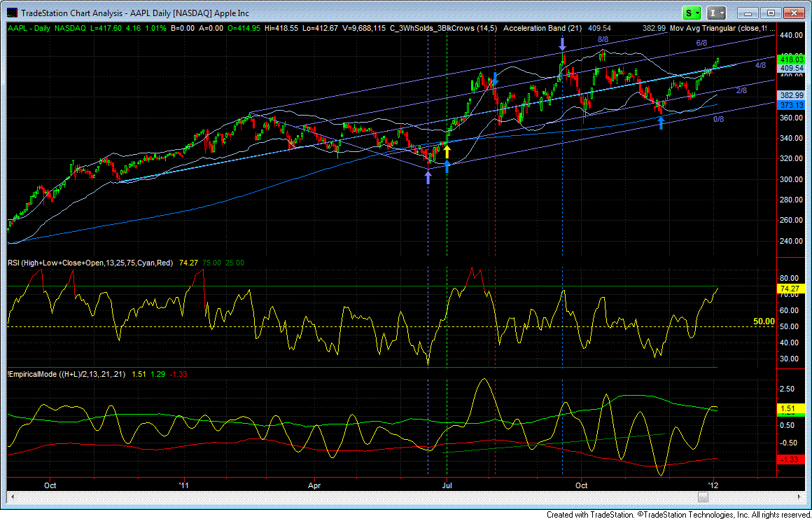Select the 'Acceleration Band (21)' indicator label
Image resolution: width=812 pixels, height=519 pixels.
tap(542, 29)
